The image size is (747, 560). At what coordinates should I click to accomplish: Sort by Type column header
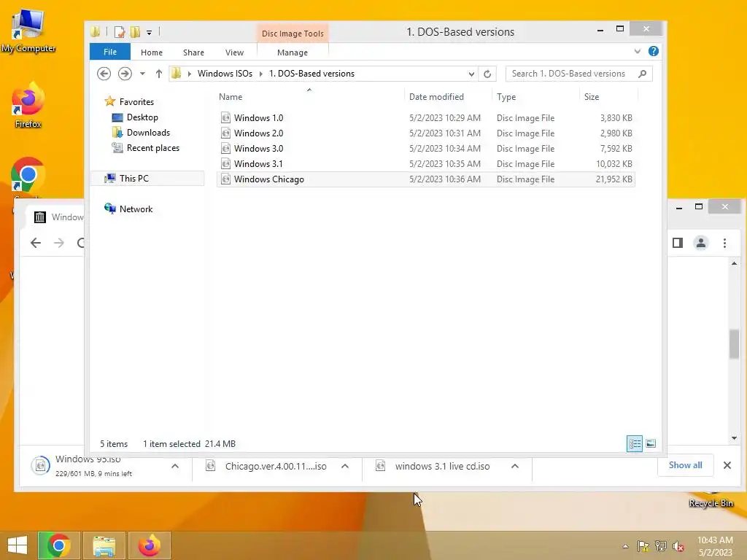pos(506,97)
